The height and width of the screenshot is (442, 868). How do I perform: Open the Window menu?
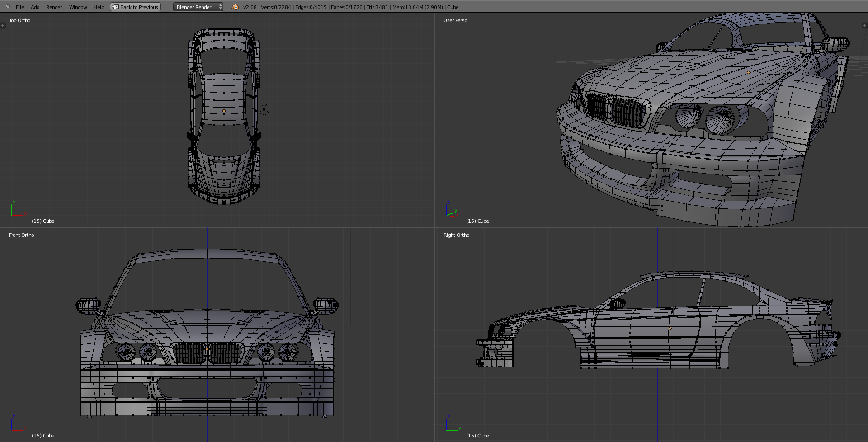click(x=78, y=7)
